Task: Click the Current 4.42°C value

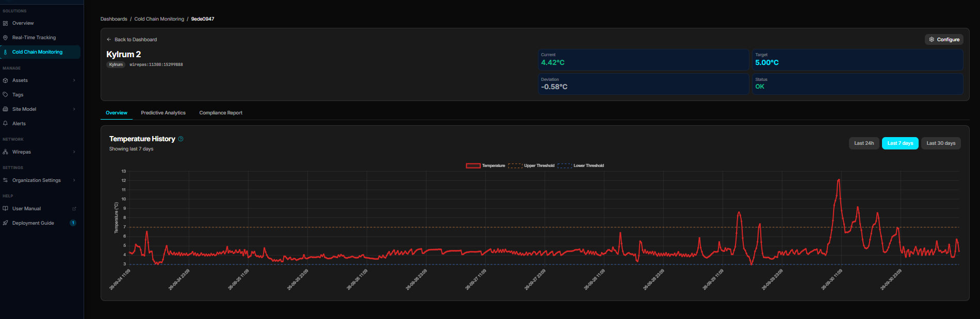Action: 552,62
